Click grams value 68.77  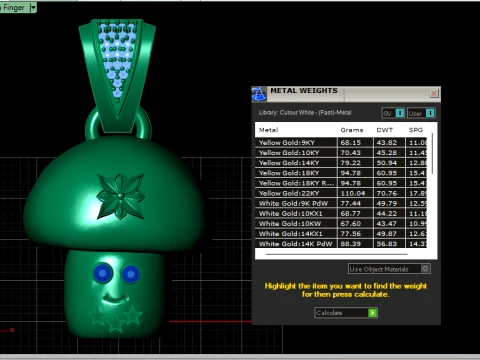(x=350, y=213)
